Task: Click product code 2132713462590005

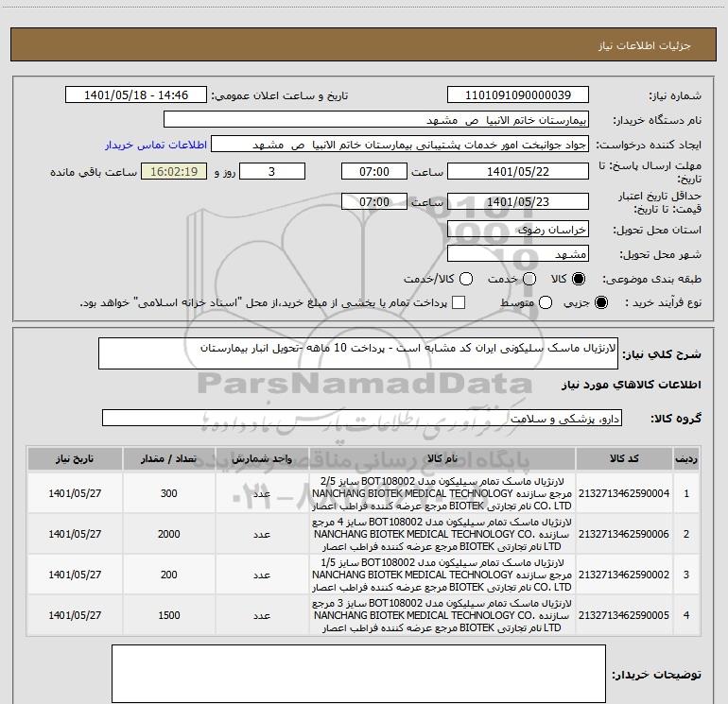Action: pos(624,615)
